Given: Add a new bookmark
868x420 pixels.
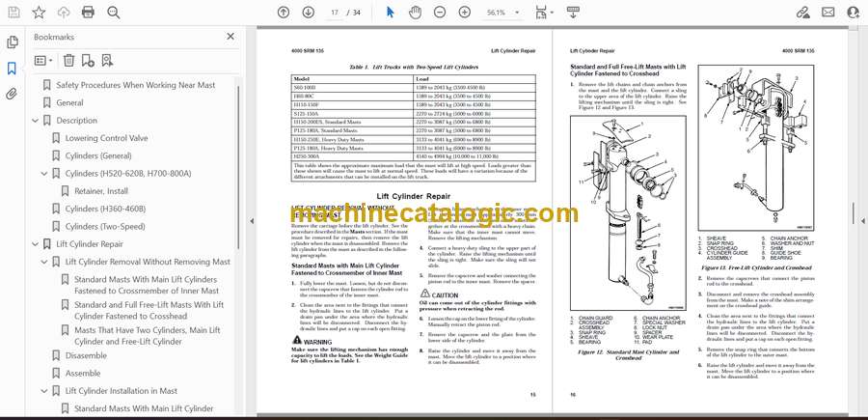Looking at the screenshot, I should click(88, 61).
